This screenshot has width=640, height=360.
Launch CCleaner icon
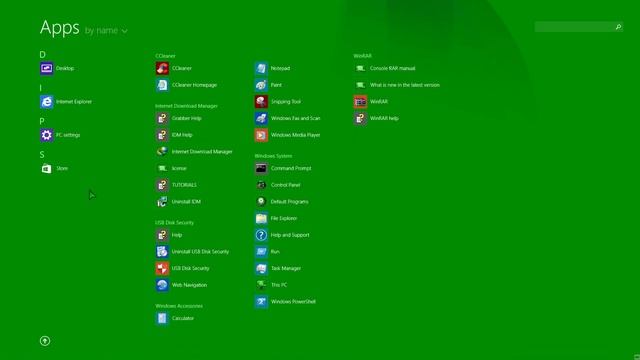pos(162,68)
